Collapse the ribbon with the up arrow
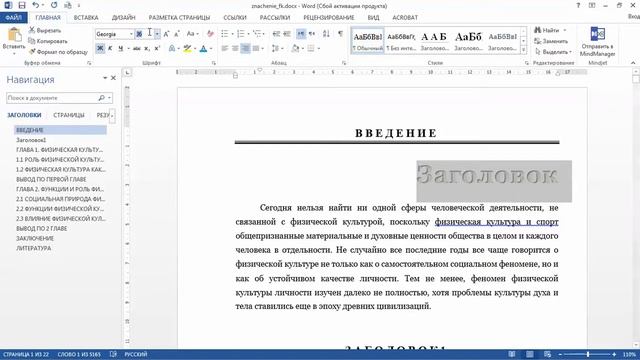This screenshot has width=640, height=360. (x=633, y=63)
